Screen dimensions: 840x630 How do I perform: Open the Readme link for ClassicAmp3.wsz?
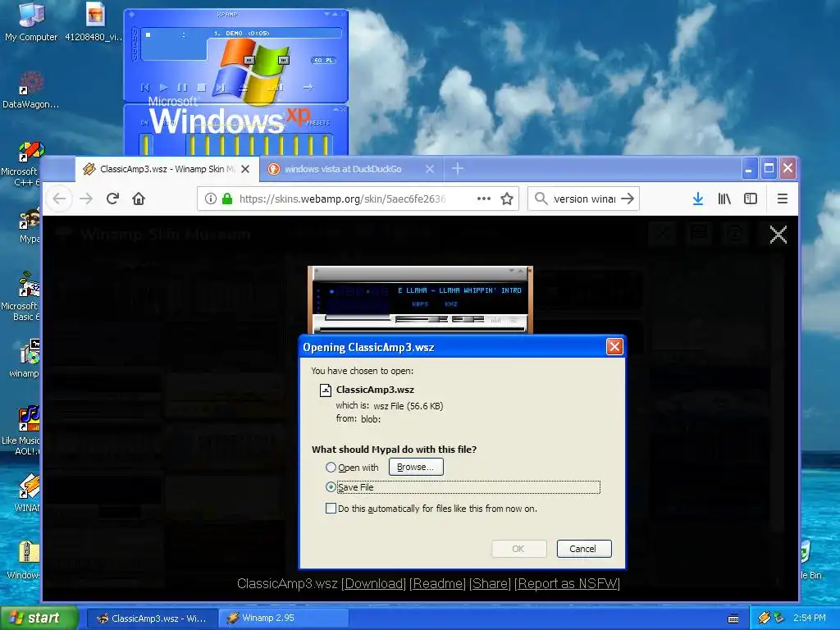tap(438, 583)
